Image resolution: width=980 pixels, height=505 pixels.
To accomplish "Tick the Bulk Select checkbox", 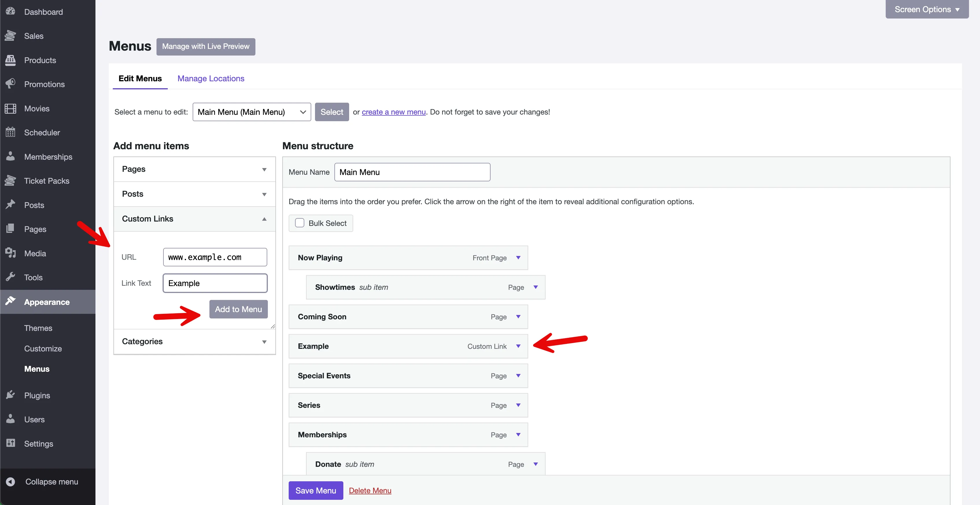I will [300, 223].
